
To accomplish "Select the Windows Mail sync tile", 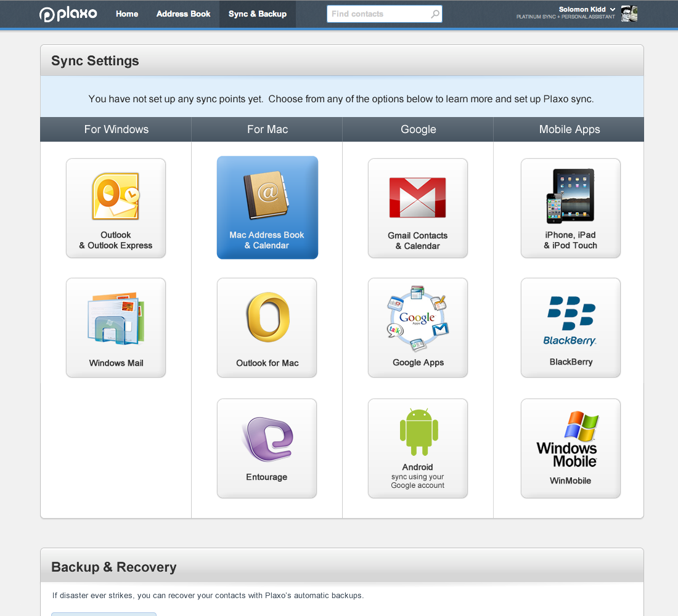I will [x=116, y=328].
